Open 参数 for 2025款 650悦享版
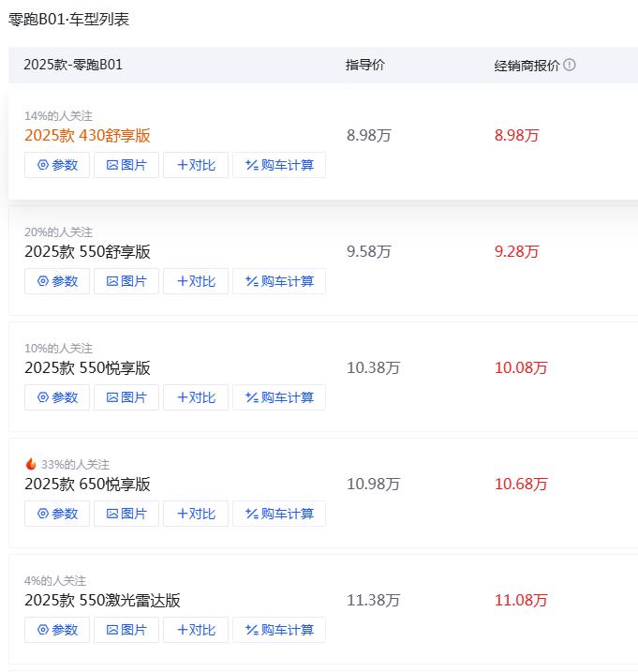The image size is (638, 672). pyautogui.click(x=57, y=514)
